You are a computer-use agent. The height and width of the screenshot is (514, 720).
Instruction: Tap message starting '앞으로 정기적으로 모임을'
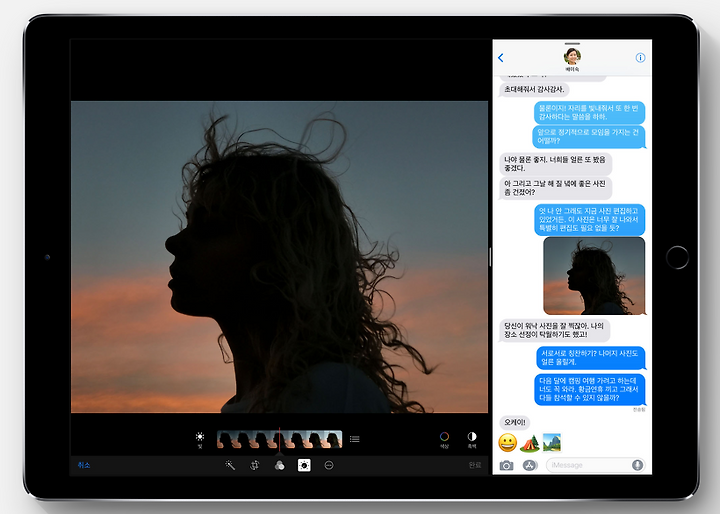[589, 136]
